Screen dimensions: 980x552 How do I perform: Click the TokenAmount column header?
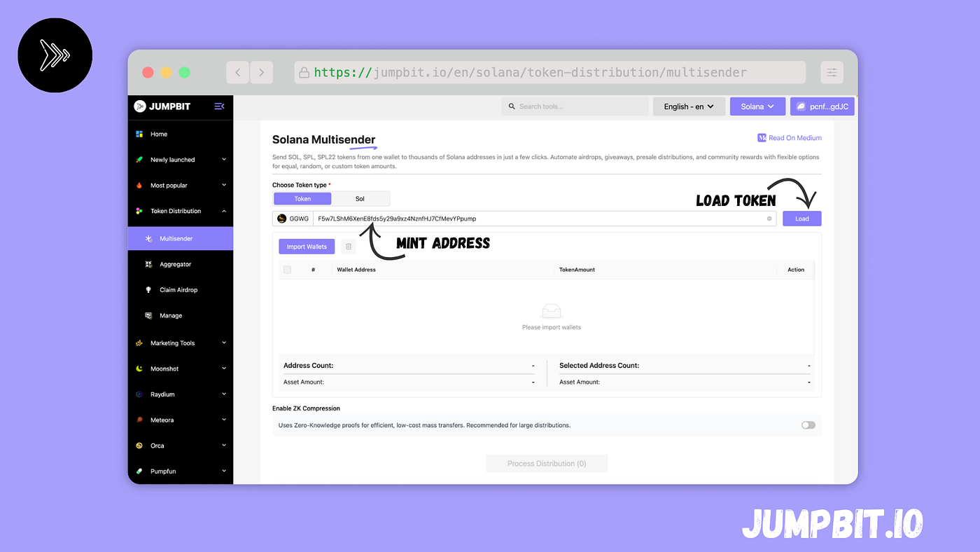577,270
